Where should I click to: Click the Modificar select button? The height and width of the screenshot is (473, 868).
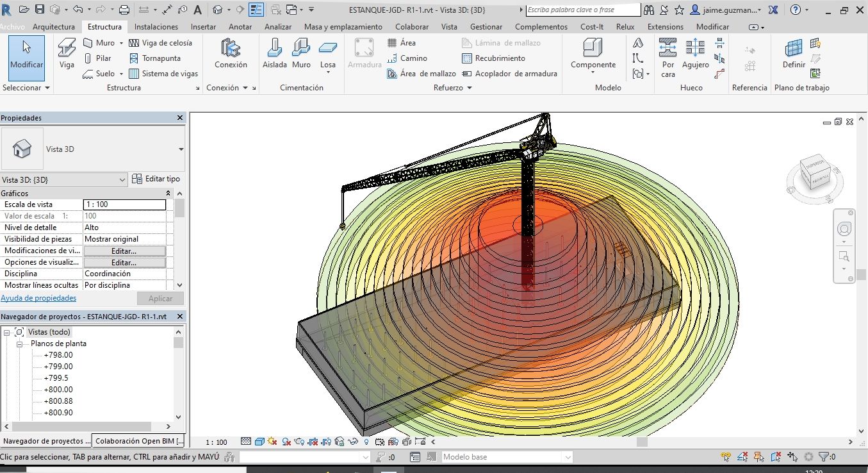click(26, 58)
